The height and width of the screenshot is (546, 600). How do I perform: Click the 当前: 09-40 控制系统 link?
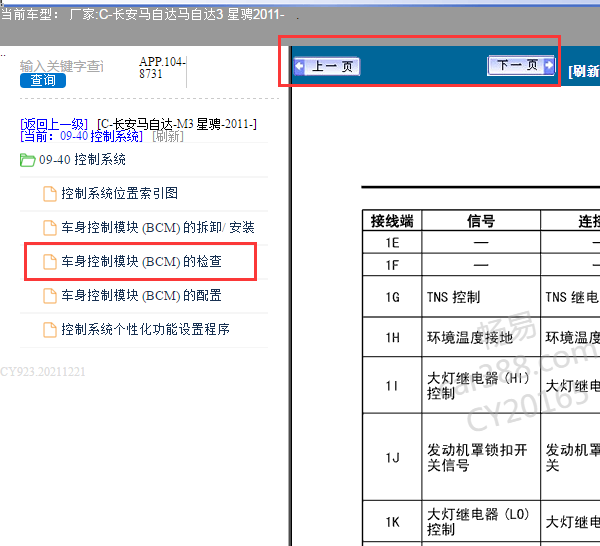tap(82, 136)
